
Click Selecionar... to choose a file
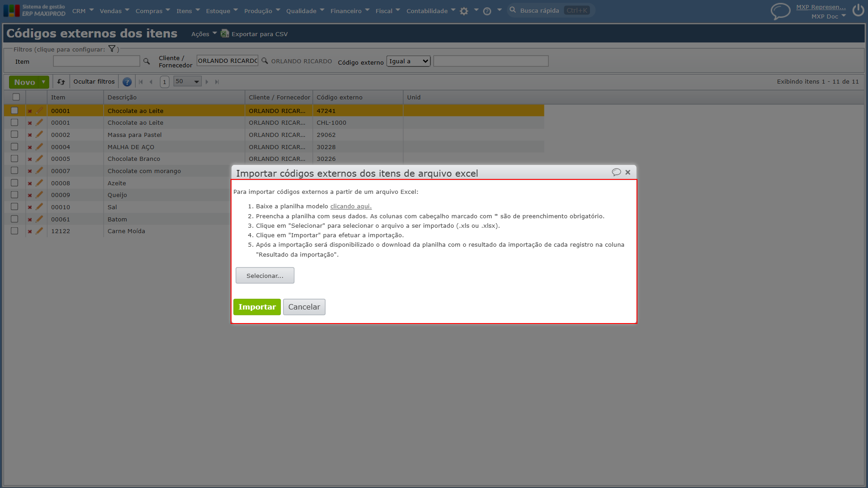[x=265, y=276]
